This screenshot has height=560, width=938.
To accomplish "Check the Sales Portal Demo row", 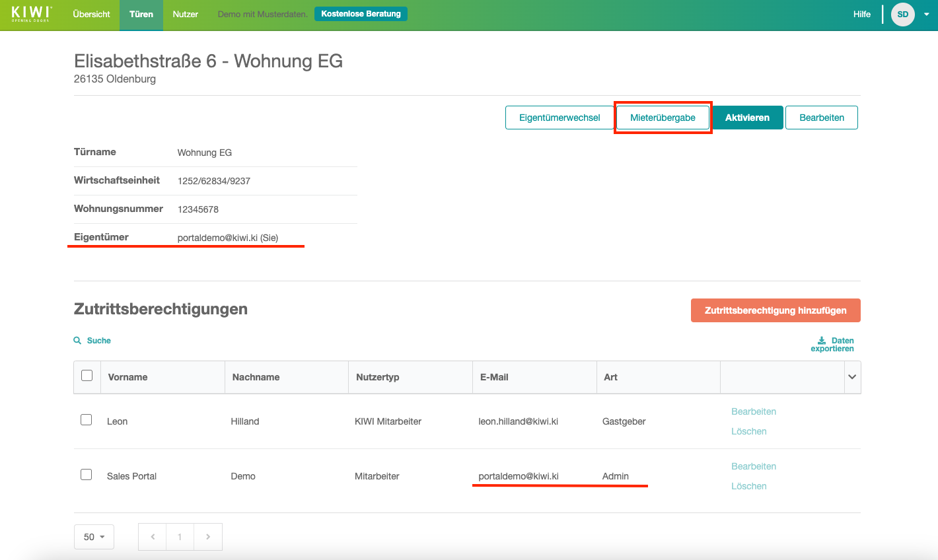I will [x=86, y=475].
